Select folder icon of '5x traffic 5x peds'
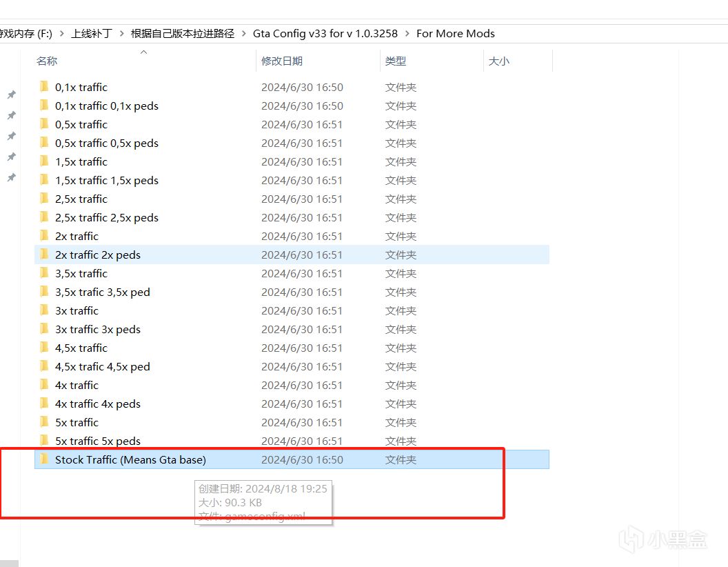This screenshot has height=567, width=728. [44, 440]
